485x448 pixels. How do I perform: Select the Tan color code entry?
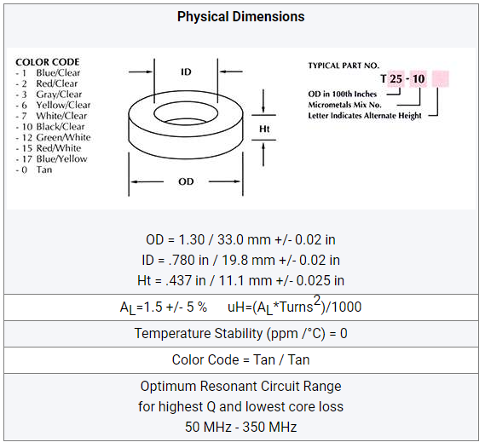click(34, 169)
